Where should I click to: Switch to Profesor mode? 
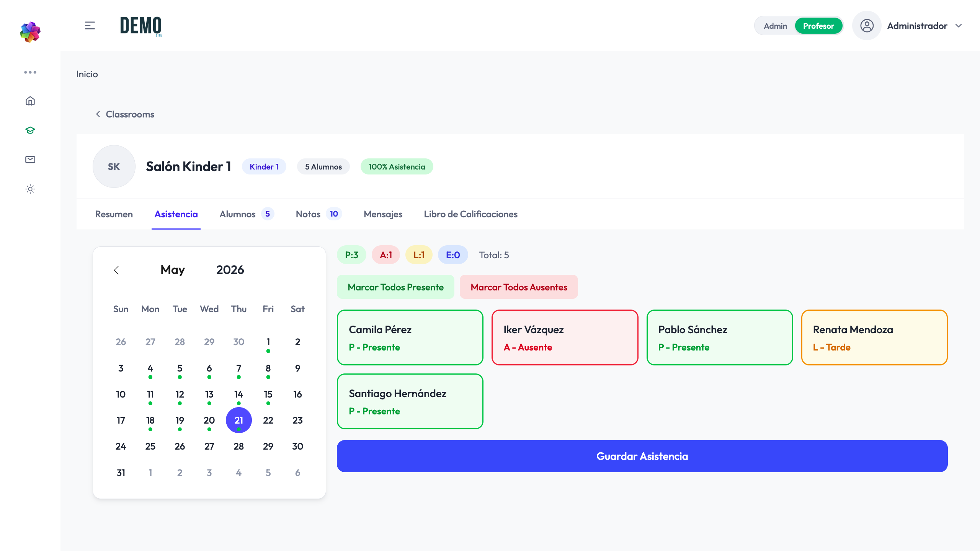pyautogui.click(x=818, y=26)
